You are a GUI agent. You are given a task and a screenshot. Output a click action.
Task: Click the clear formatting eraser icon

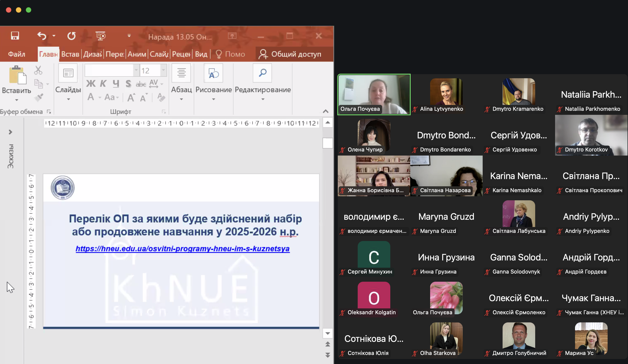[161, 97]
